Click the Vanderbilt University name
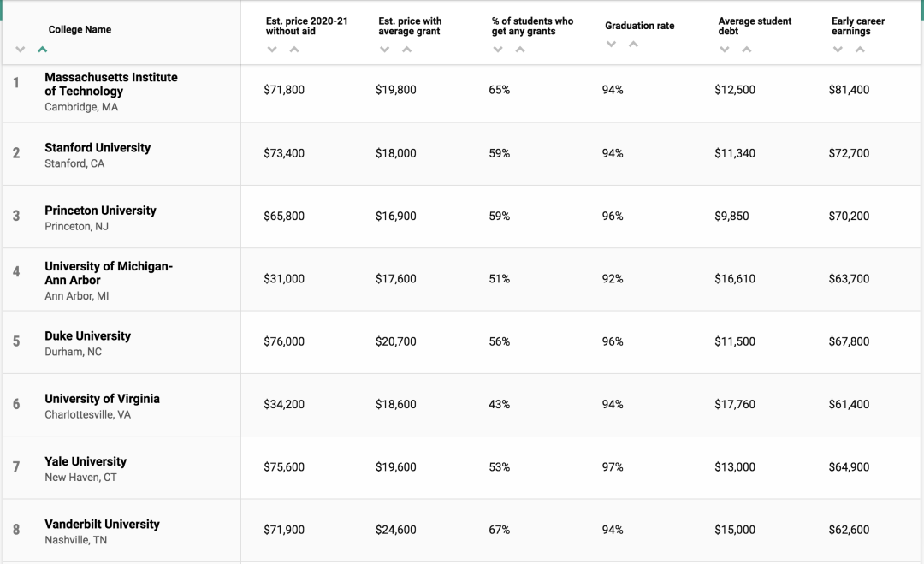The image size is (924, 564). pyautogui.click(x=102, y=524)
